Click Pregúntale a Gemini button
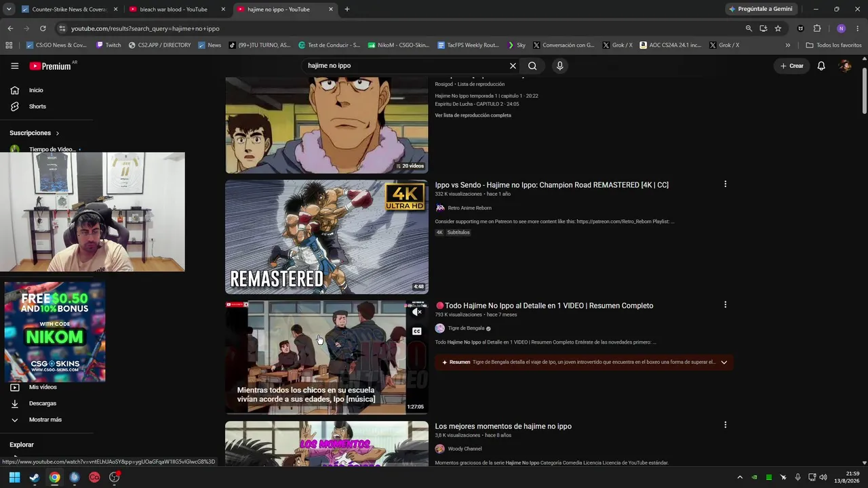 pos(761,9)
